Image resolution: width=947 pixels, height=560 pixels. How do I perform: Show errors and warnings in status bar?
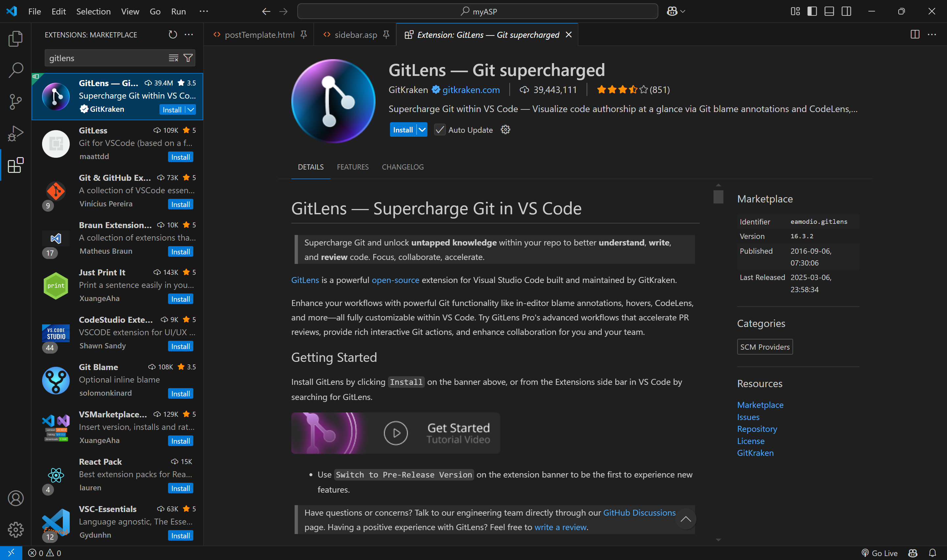(44, 553)
